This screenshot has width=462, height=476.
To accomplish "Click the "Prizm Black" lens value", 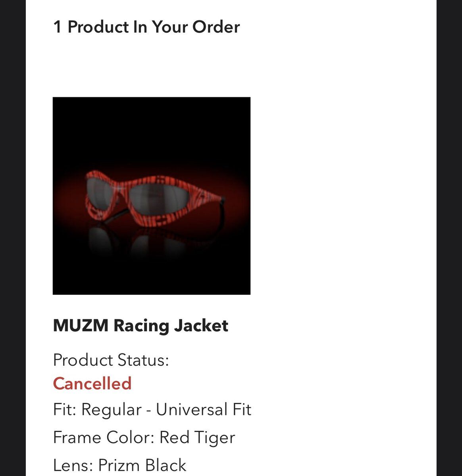I will pos(142,465).
